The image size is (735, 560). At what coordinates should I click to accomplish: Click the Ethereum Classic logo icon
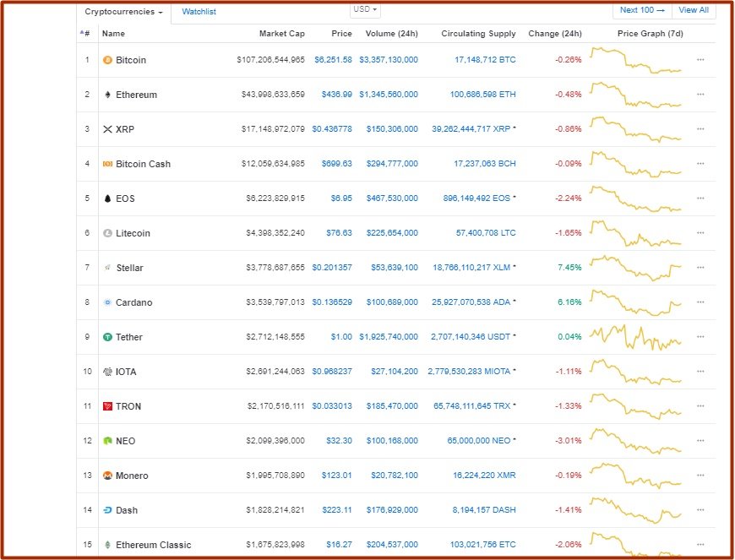click(107, 545)
